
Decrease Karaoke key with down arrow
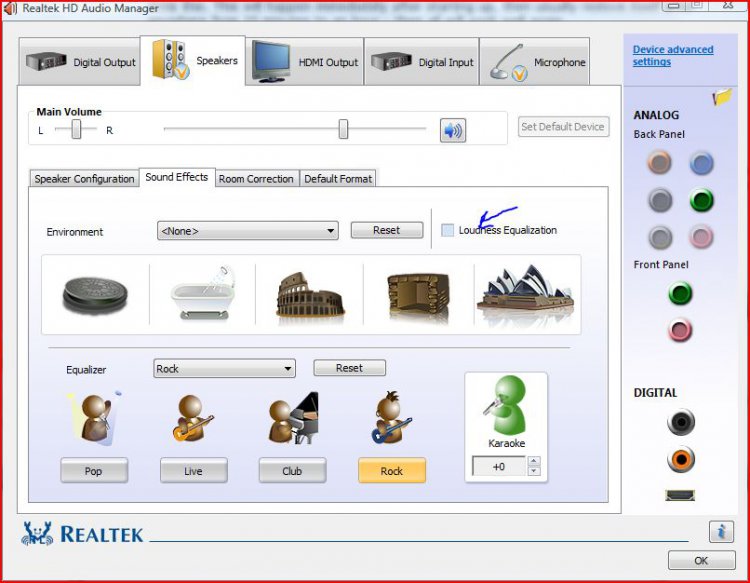(534, 471)
